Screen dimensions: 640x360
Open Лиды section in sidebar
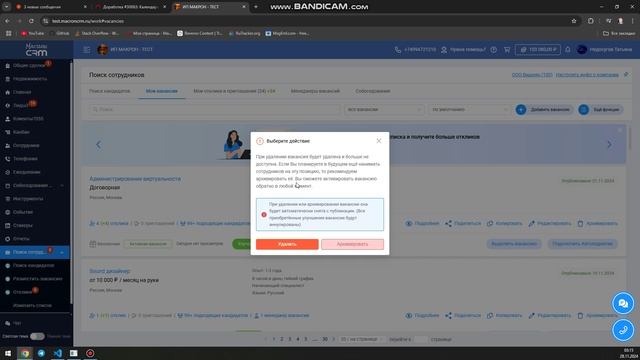20,105
